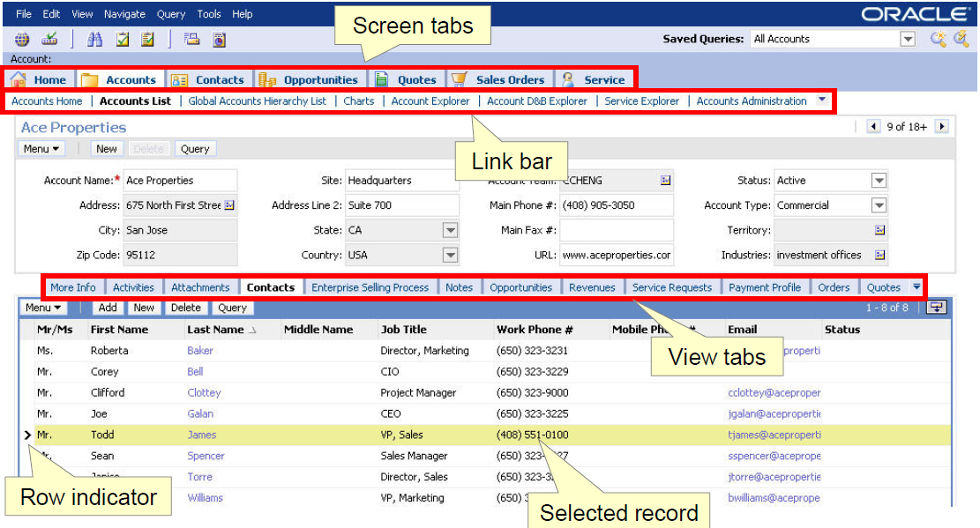Viewport: 980px width, 528px height.
Task: Open the Enterprise Selling Process view tab
Action: pyautogui.click(x=370, y=287)
